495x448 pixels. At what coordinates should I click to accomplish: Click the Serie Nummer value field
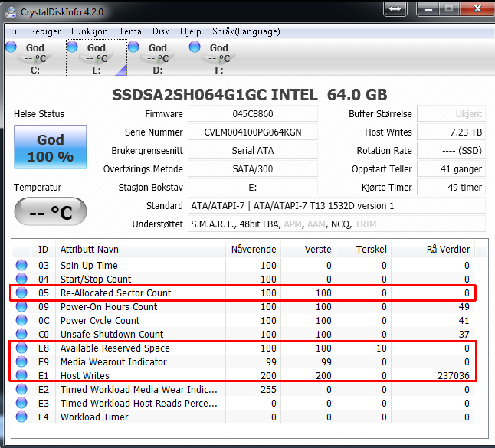click(253, 132)
